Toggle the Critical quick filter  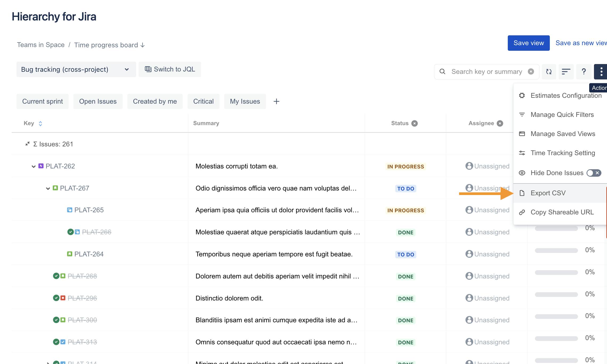(x=203, y=101)
